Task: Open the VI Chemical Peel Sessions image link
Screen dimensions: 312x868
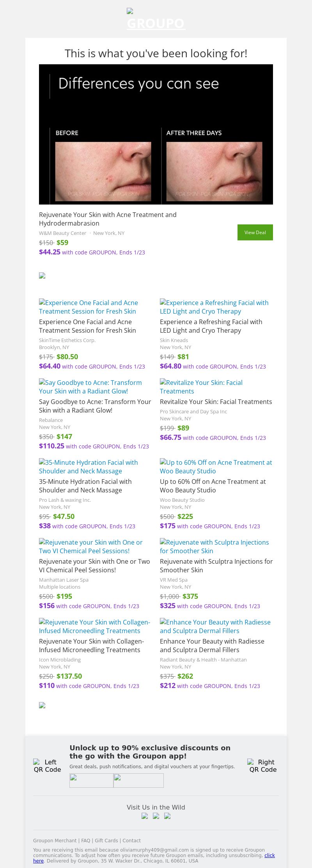Action: click(x=90, y=547)
